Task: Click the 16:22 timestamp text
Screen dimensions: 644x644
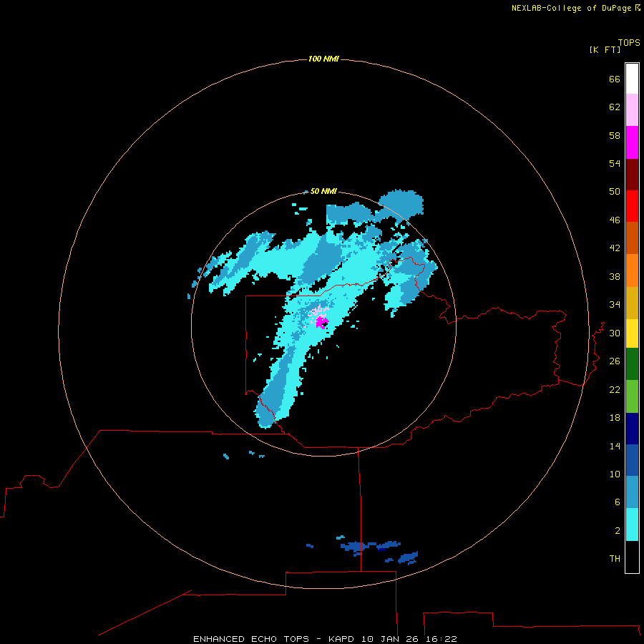Action: coord(441,639)
